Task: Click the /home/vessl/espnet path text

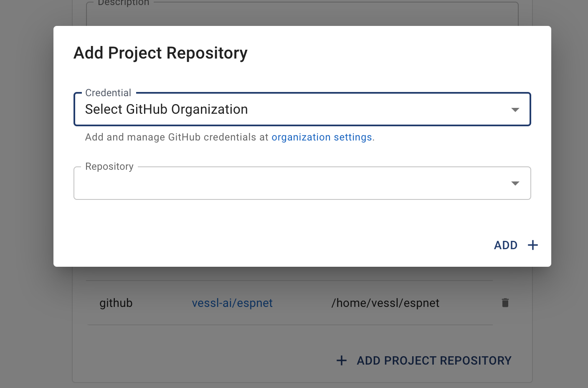Action: [x=385, y=303]
